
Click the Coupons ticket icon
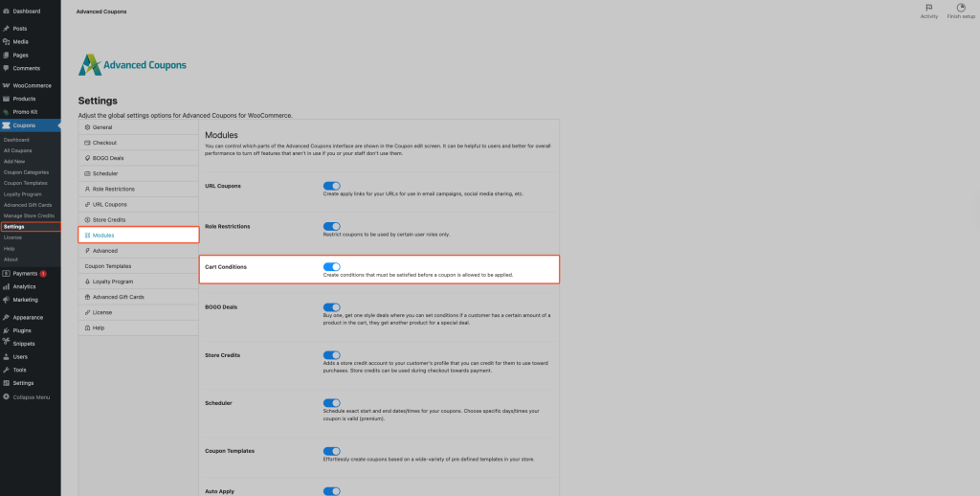coord(7,125)
